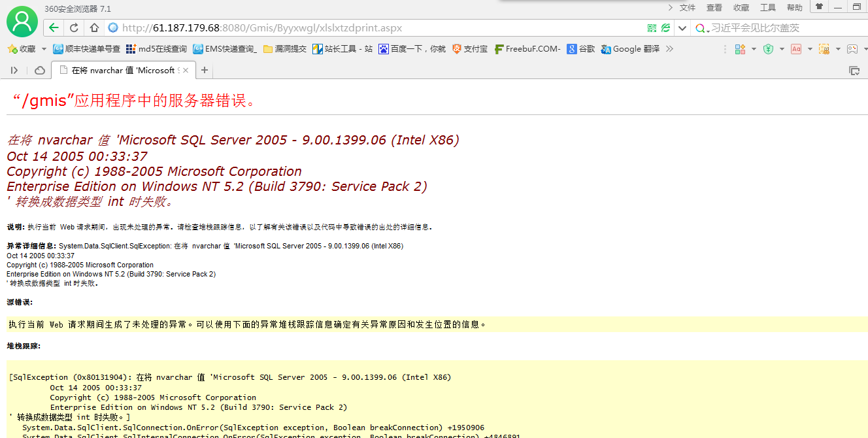Open the 谷歌 bookmark
Screen dimensions: 868x438
click(581, 49)
